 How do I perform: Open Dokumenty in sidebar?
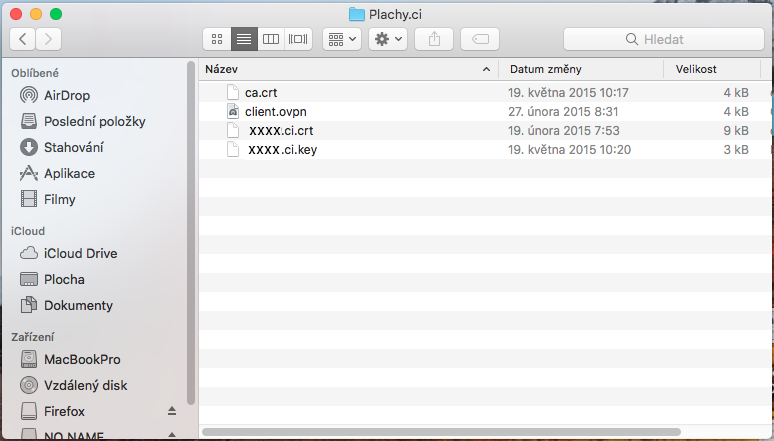point(78,306)
